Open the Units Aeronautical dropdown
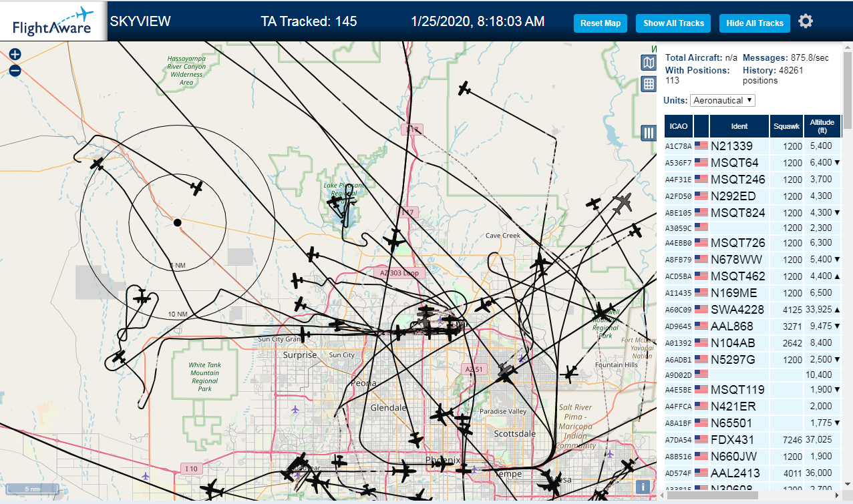This screenshot has height=504, width=853. [x=723, y=100]
